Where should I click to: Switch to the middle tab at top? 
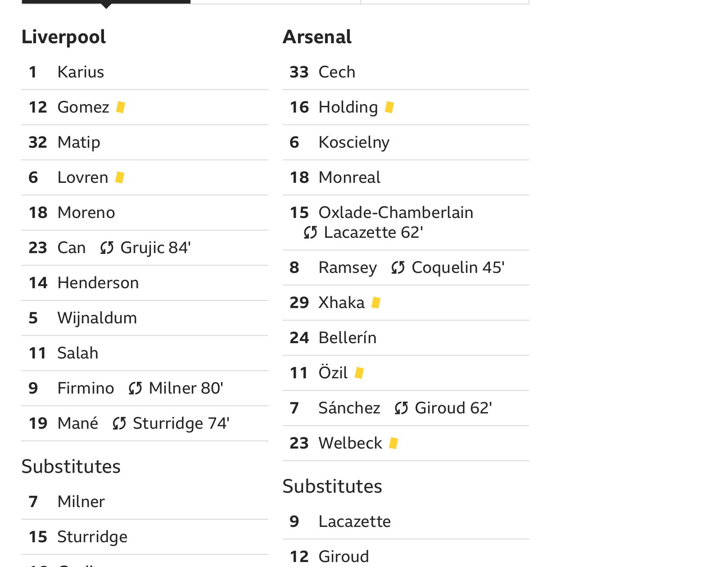(276, 2)
